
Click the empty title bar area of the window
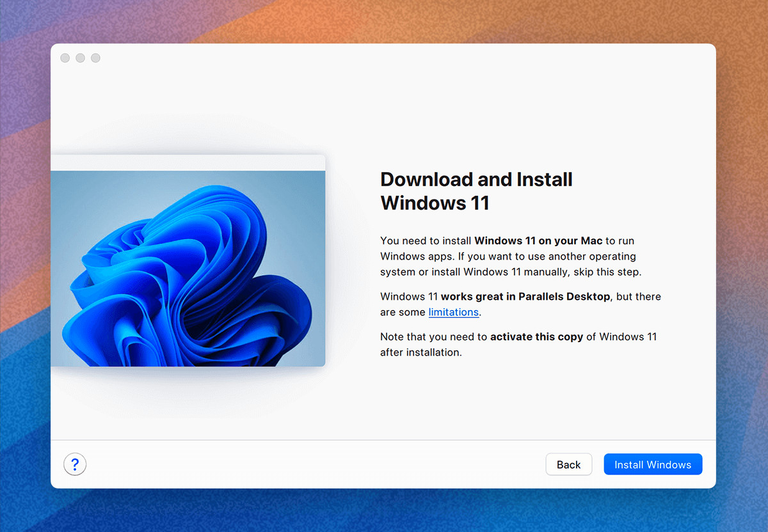(x=384, y=58)
